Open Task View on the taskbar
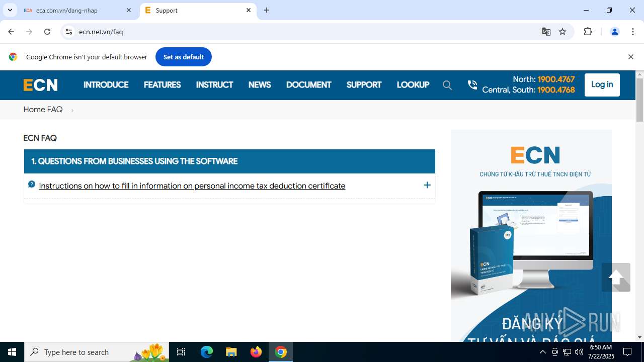Screen dimensions: 644x362 coord(181,352)
